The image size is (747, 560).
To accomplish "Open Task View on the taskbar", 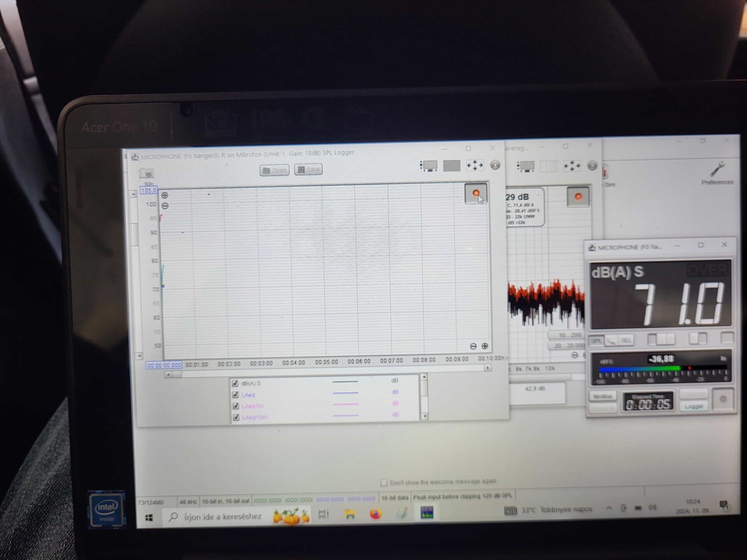I will [x=324, y=514].
